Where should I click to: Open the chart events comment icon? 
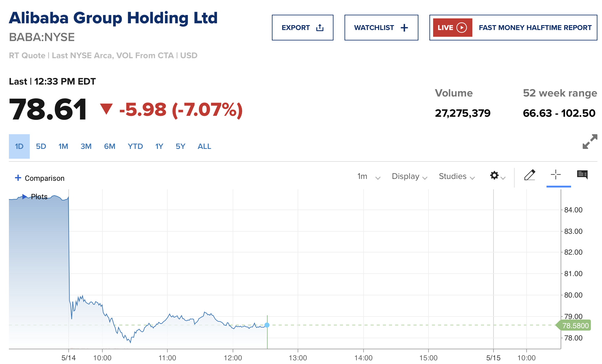click(x=582, y=175)
